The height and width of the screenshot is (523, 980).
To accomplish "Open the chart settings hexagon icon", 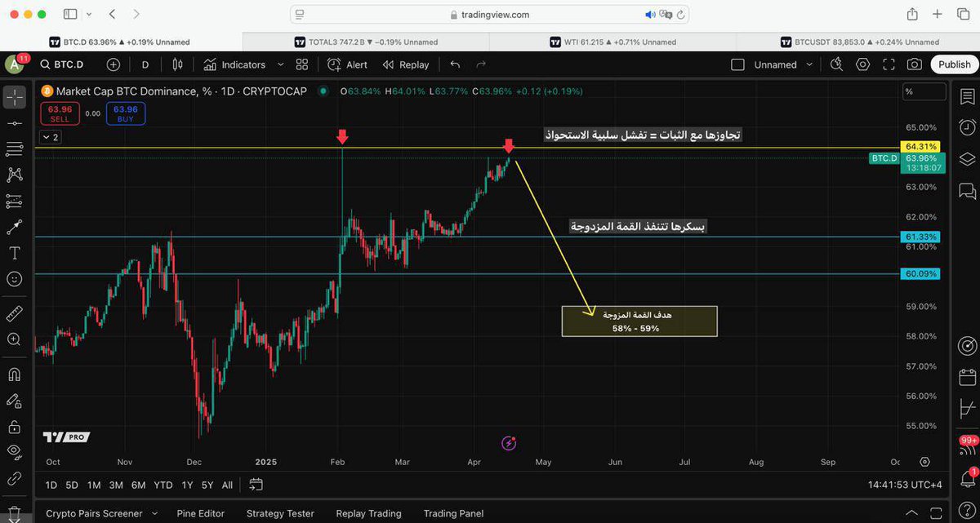I will point(862,64).
